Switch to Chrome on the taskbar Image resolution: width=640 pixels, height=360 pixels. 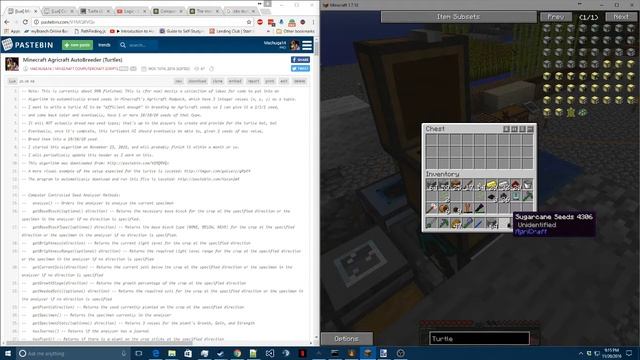[x=237, y=353]
